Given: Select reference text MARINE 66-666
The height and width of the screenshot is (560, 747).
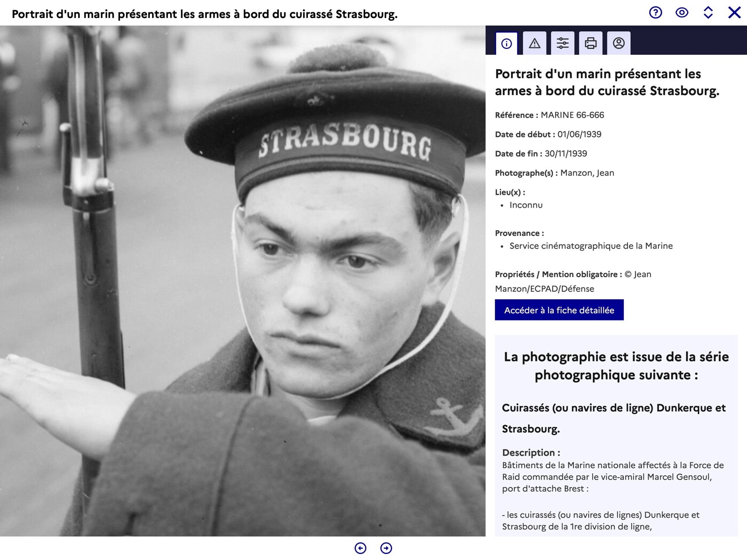Looking at the screenshot, I should (x=572, y=115).
